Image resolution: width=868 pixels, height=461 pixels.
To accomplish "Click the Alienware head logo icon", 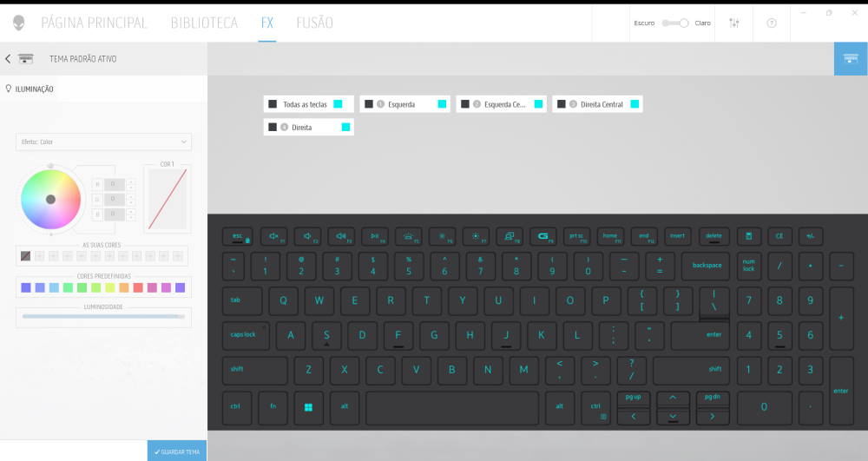I will point(19,23).
